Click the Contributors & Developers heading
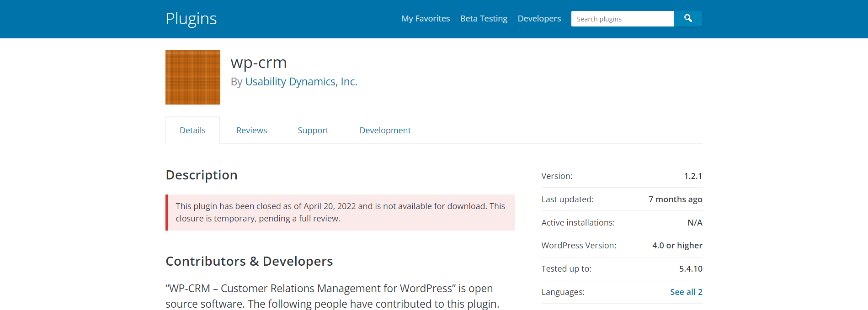The image size is (868, 310). (249, 261)
